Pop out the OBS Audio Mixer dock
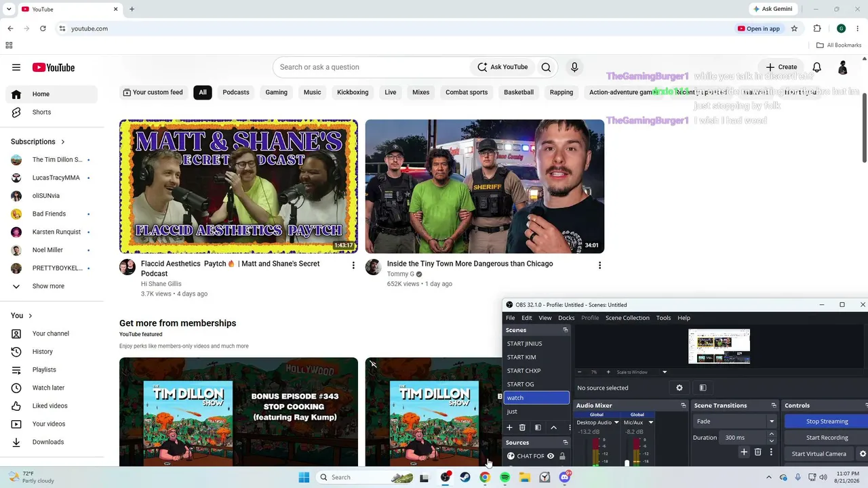868x488 pixels. (x=684, y=405)
